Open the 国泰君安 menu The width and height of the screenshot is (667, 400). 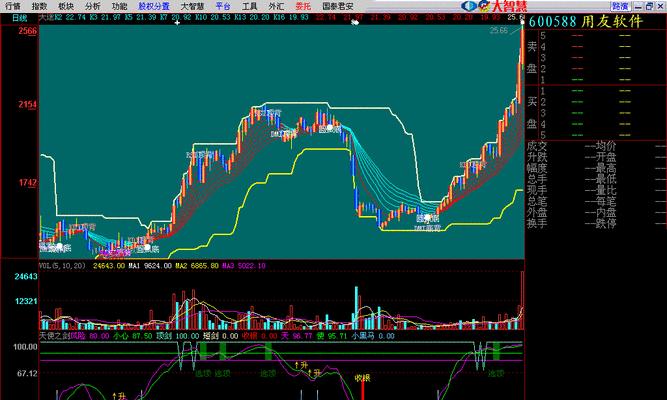pyautogui.click(x=336, y=6)
